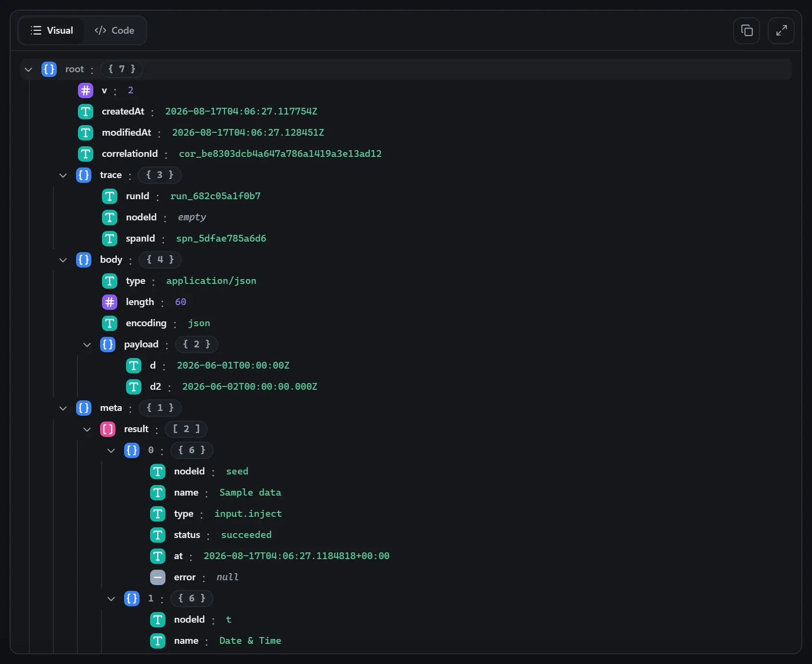Click the object icon beside index 0
Image resolution: width=812 pixels, height=664 pixels.
[x=132, y=450]
